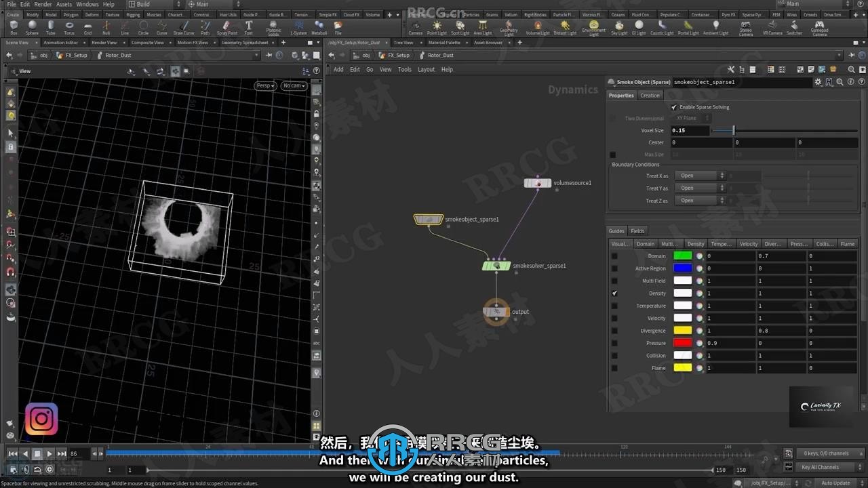Click the play forward button

point(50,453)
